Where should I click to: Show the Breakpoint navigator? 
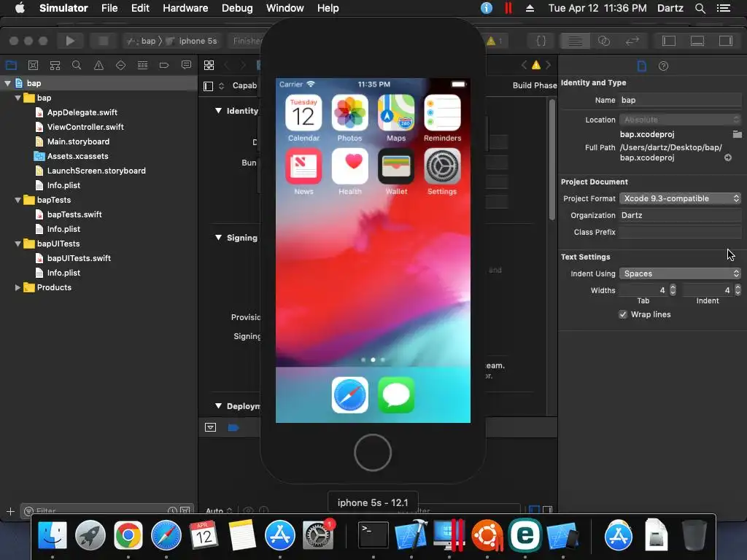164,65
